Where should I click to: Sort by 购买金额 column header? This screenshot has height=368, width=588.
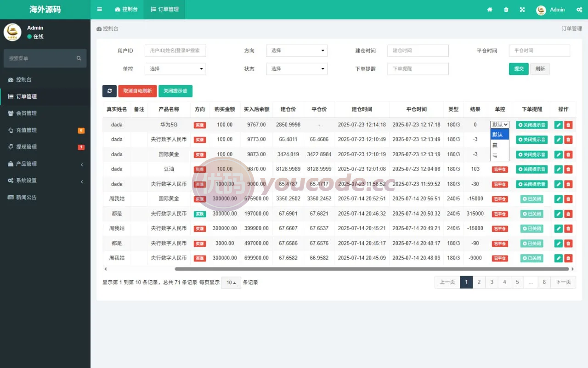pyautogui.click(x=225, y=109)
